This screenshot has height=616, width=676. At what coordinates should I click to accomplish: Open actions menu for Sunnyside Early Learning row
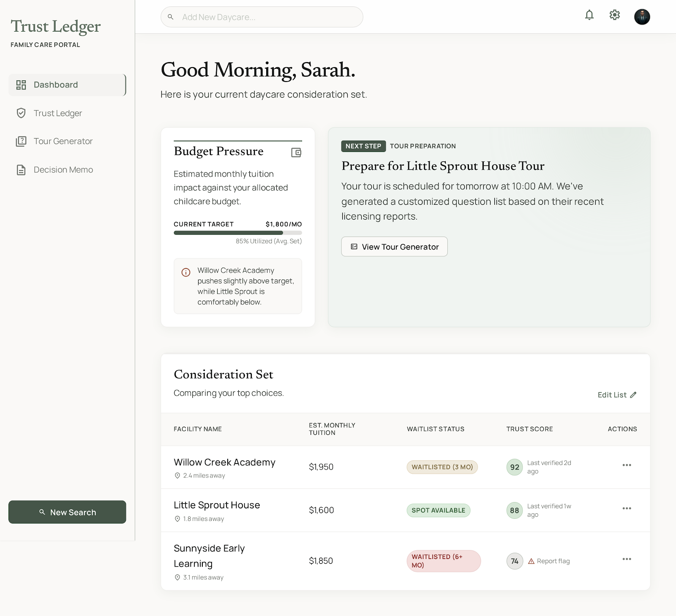pyautogui.click(x=627, y=559)
